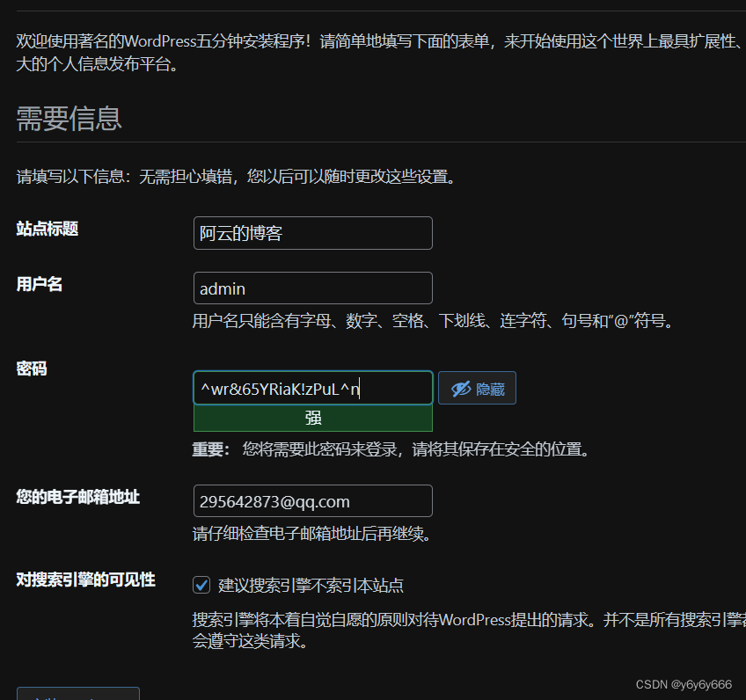Click the label 建议搜索引擎不索引本站点
The image size is (746, 700).
311,586
